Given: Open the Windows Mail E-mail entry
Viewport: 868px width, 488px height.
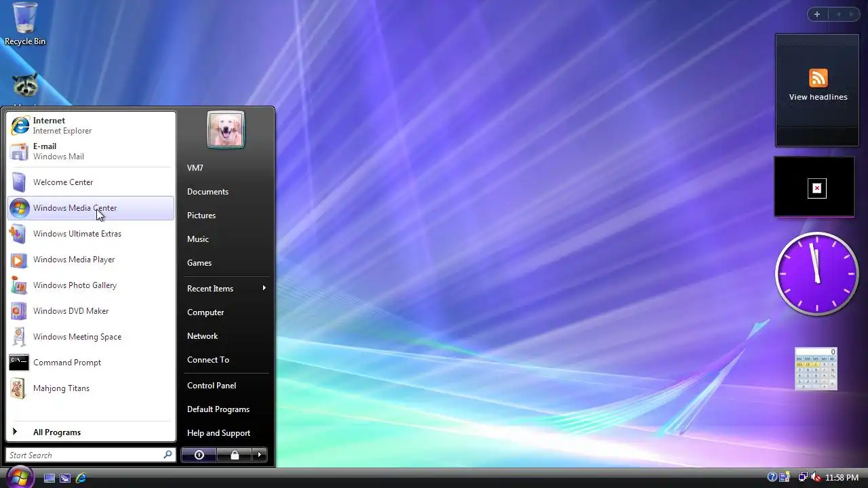Looking at the screenshot, I should click(90, 151).
